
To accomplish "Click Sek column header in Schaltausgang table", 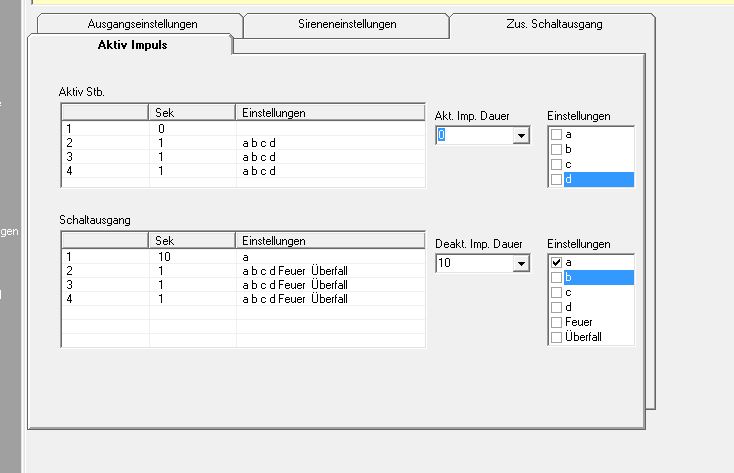I will 192,241.
